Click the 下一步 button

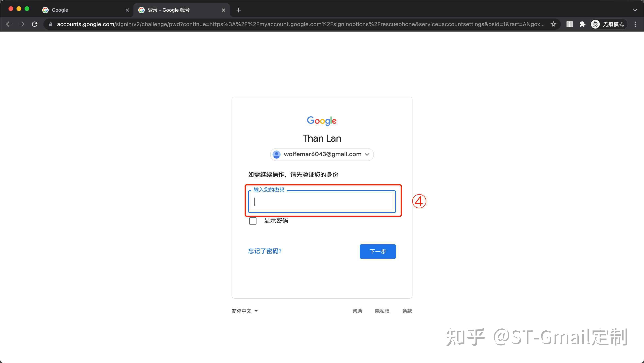(377, 251)
